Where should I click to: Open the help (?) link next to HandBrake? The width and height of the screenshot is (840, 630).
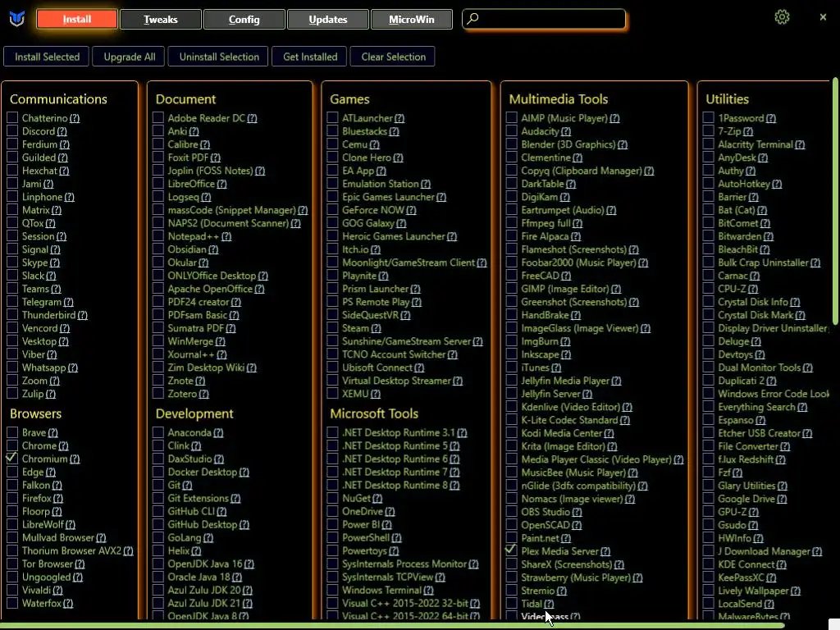(x=575, y=316)
